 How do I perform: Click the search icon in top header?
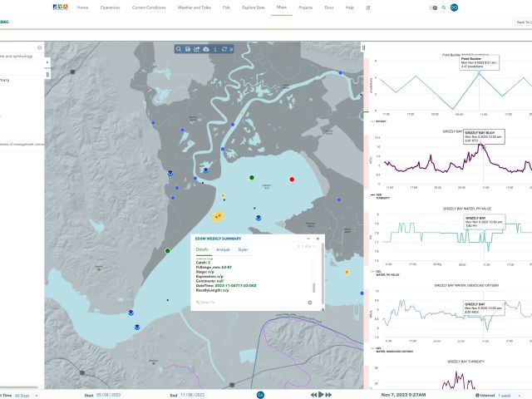click(443, 7)
